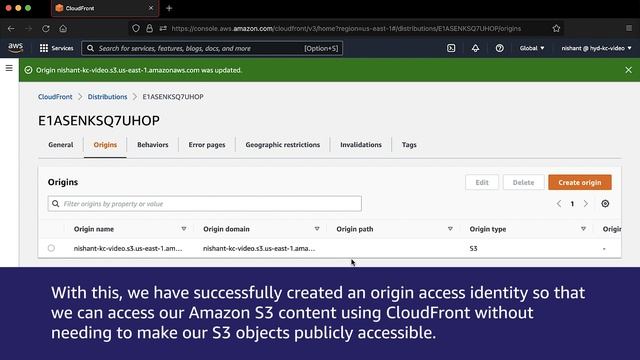Image resolution: width=640 pixels, height=360 pixels.
Task: Switch to the Invalidations tab
Action: pyautogui.click(x=361, y=145)
